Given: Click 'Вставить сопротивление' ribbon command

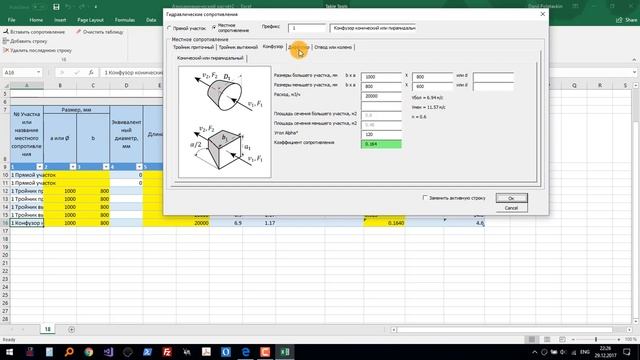Looking at the screenshot, I should pyautogui.click(x=34, y=31).
